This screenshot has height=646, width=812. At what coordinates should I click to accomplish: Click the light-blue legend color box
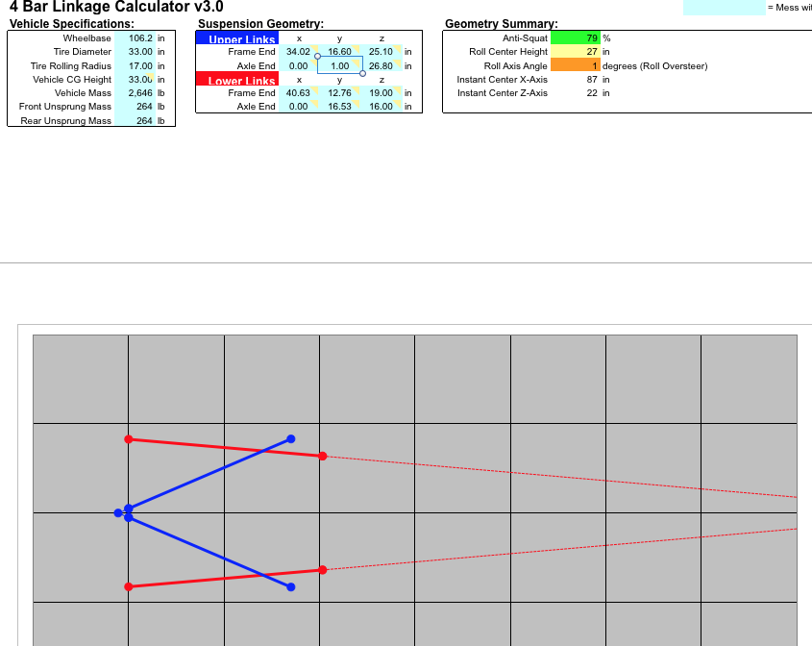(x=724, y=8)
